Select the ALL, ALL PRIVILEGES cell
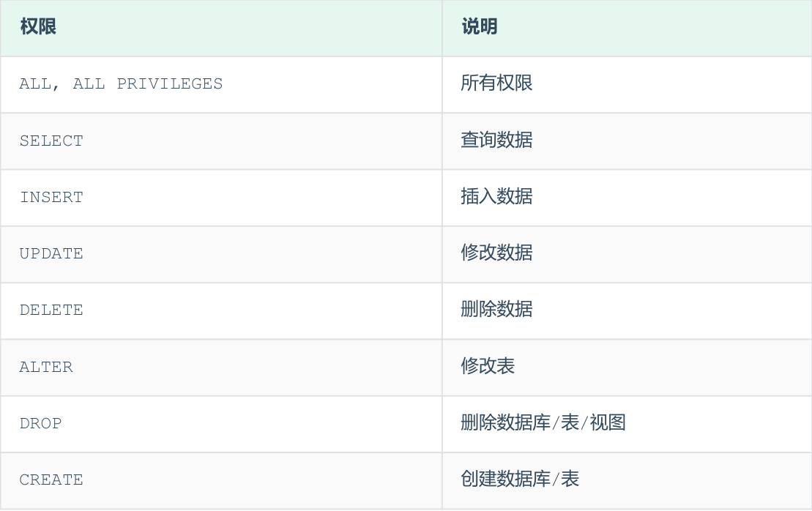Viewport: 812px width, 511px height. pyautogui.click(x=121, y=84)
